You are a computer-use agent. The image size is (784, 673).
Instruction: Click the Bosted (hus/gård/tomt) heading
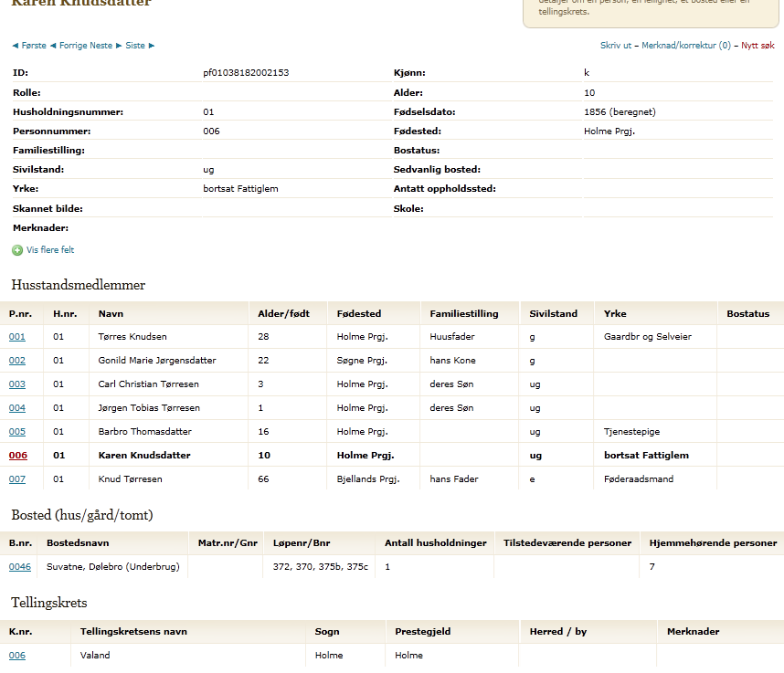82,515
